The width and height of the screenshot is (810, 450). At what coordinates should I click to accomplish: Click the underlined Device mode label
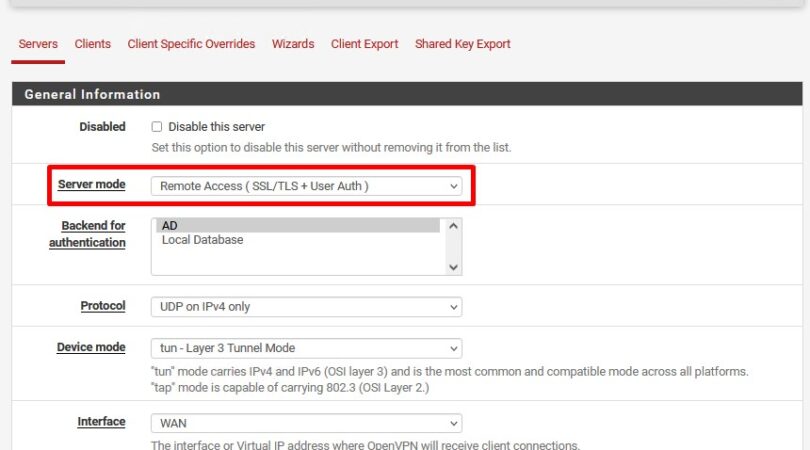click(x=91, y=347)
